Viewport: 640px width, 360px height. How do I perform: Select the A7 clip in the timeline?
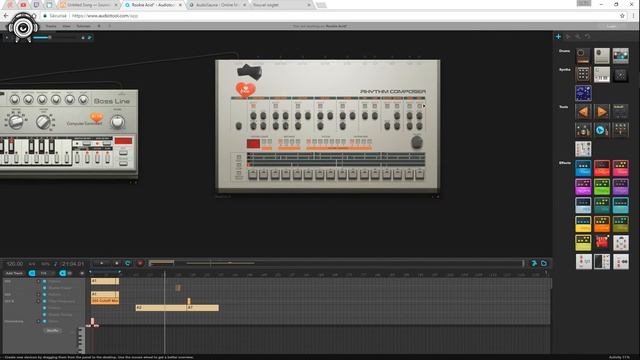[x=203, y=308]
